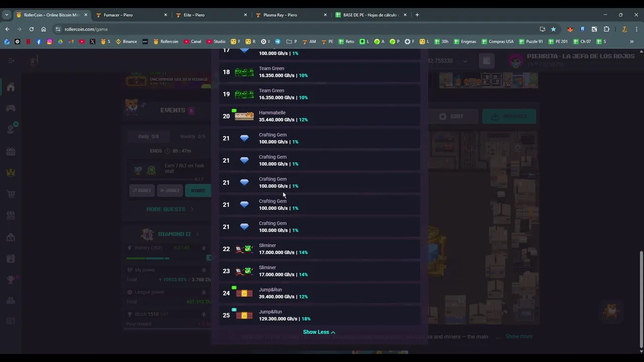Switch to BASE DE PE spreadsheet tab
This screenshot has height=362, width=644.
point(371,15)
